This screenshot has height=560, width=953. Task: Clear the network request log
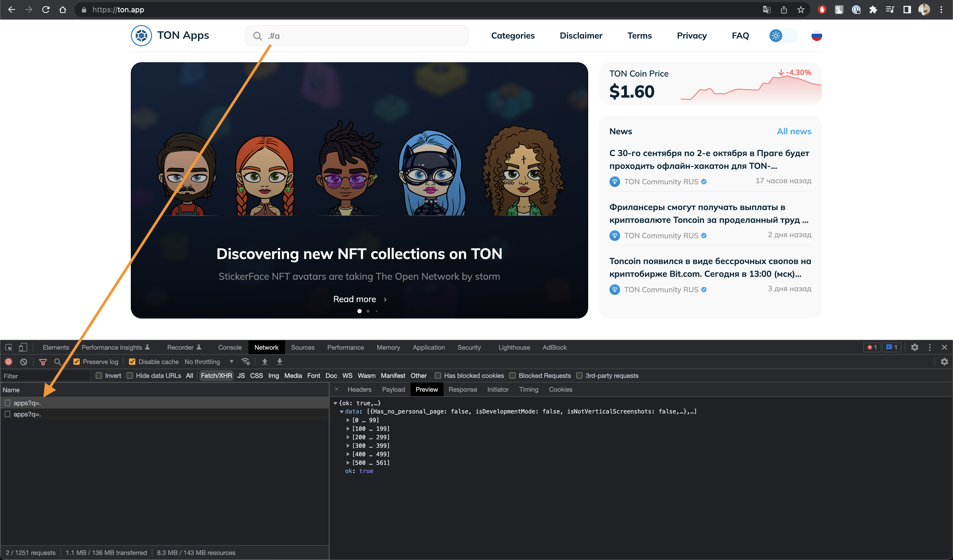tap(23, 361)
